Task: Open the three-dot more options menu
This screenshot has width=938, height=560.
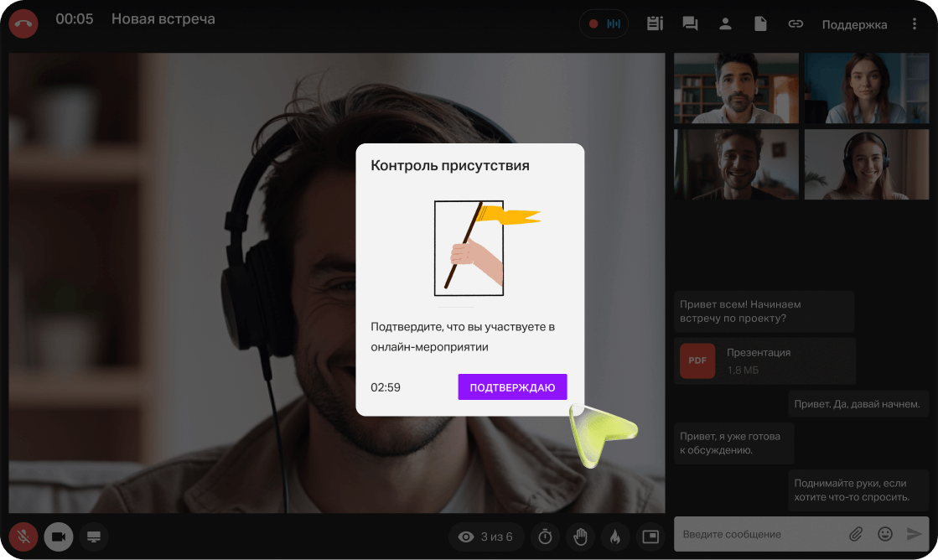Action: (914, 24)
